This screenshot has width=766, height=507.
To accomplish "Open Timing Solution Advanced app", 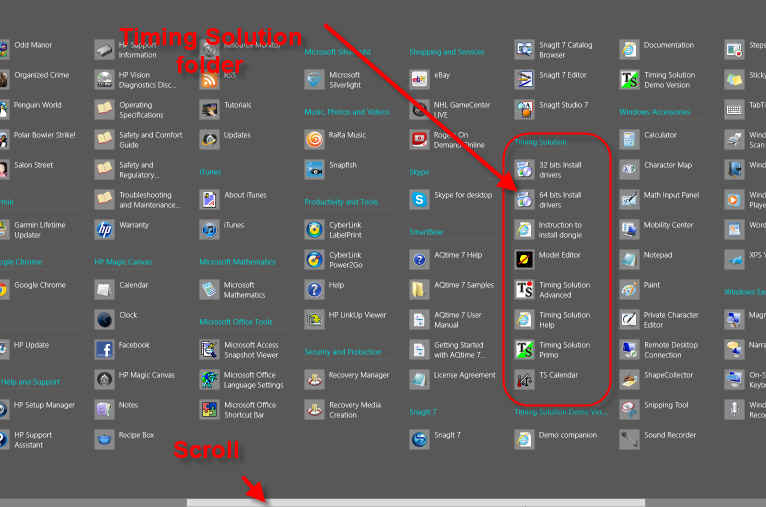I will point(525,290).
